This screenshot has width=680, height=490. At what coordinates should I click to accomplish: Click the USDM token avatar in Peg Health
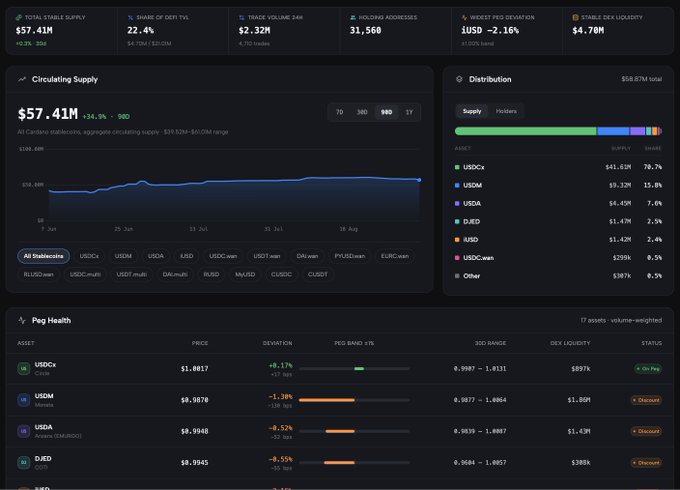coord(24,400)
